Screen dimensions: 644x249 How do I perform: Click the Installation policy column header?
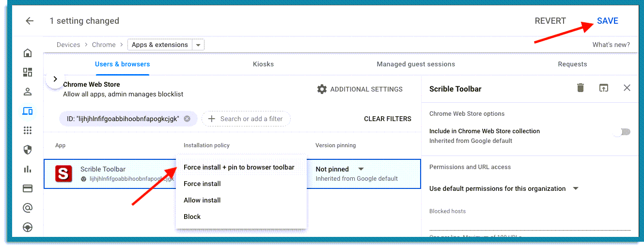pyautogui.click(x=206, y=145)
